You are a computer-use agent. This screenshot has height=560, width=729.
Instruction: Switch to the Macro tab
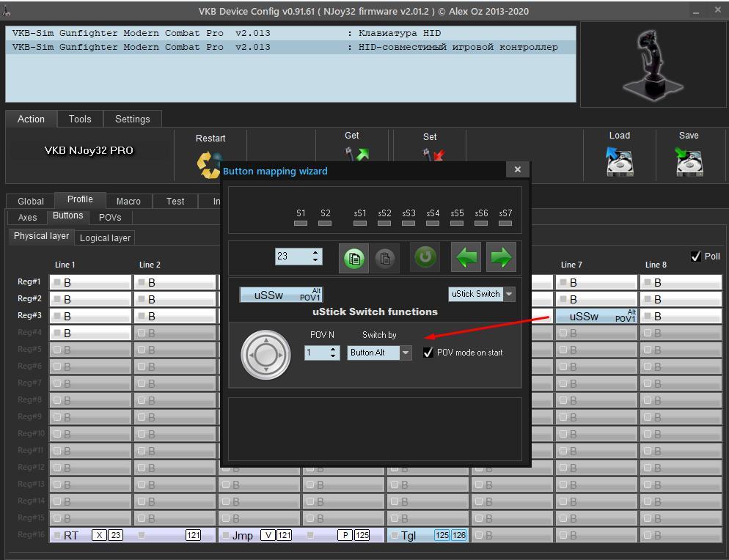128,202
